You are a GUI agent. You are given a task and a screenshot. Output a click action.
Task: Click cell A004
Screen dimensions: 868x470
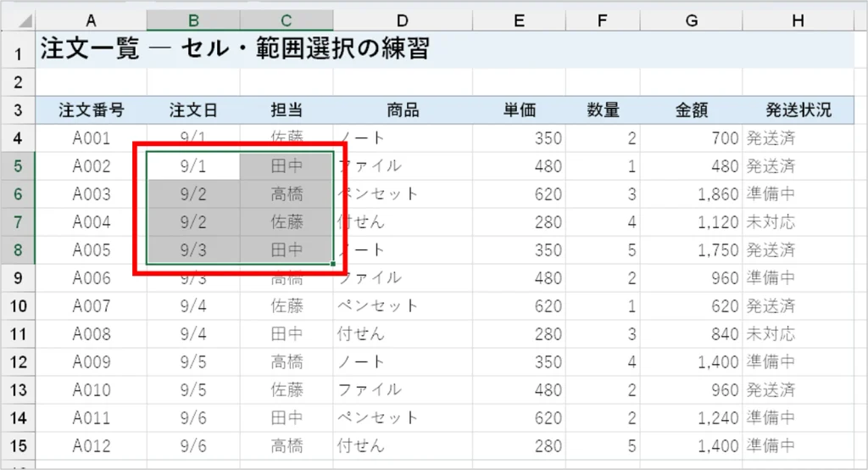click(x=92, y=221)
